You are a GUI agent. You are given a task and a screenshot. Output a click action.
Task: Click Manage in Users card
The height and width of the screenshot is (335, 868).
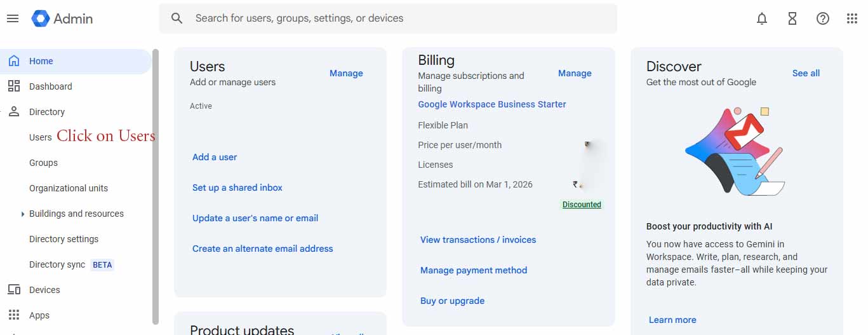coord(346,73)
